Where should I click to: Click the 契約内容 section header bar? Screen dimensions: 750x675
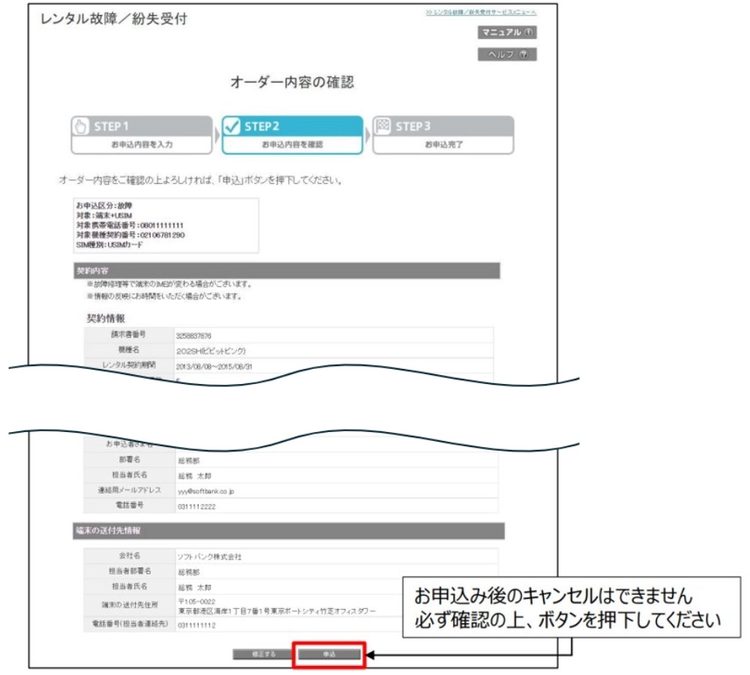coord(287,270)
